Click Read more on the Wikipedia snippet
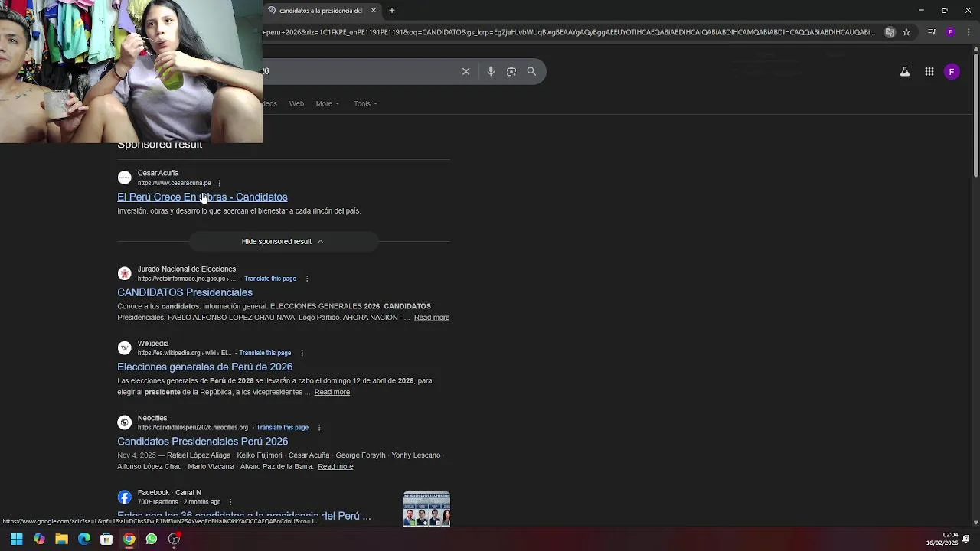 332,392
